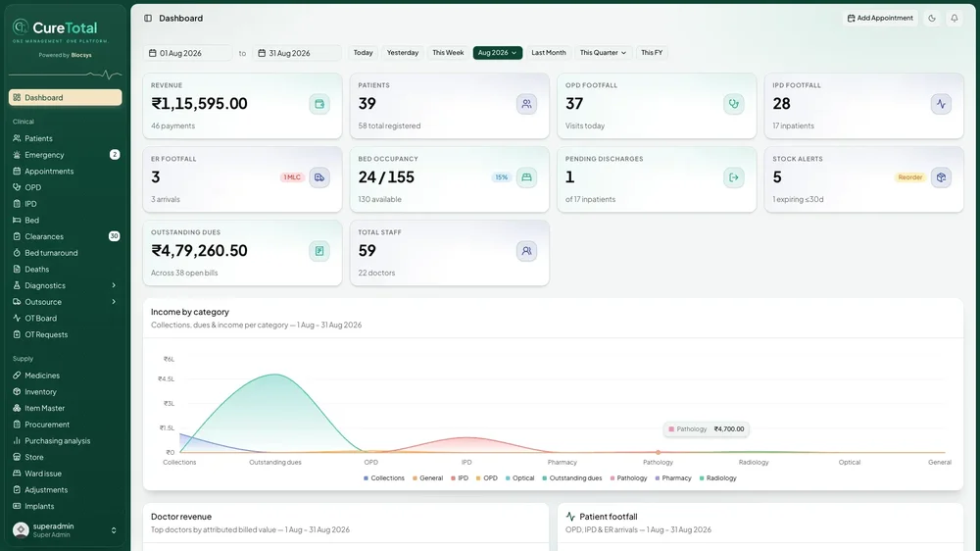980x551 pixels.
Task: Toggle Pathology series in chart legend
Action: tap(629, 478)
